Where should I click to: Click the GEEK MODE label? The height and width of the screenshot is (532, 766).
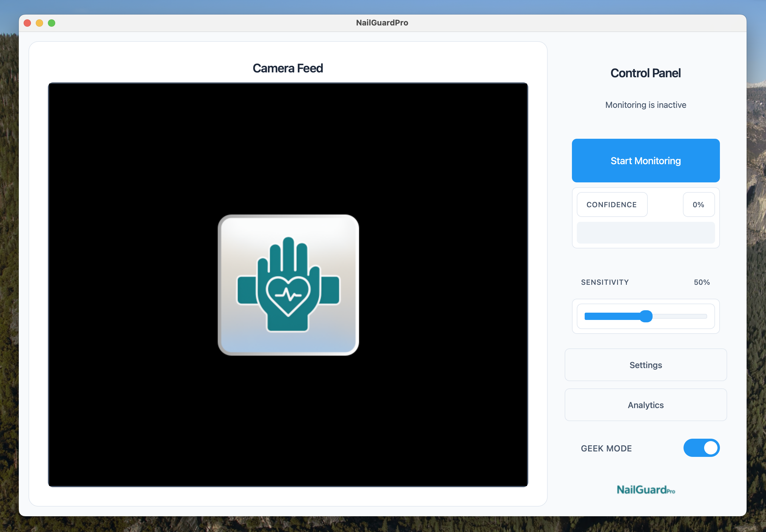pos(606,448)
